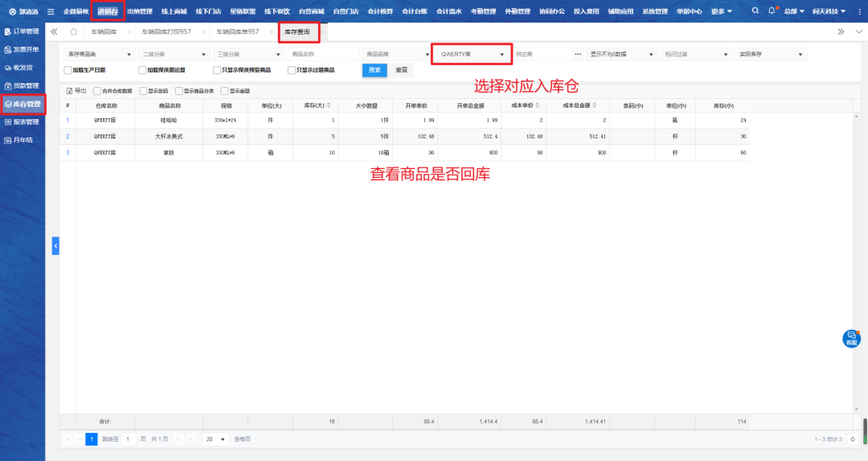The height and width of the screenshot is (461, 868).
Task: Click the blue 搜索 search button
Action: pyautogui.click(x=375, y=70)
